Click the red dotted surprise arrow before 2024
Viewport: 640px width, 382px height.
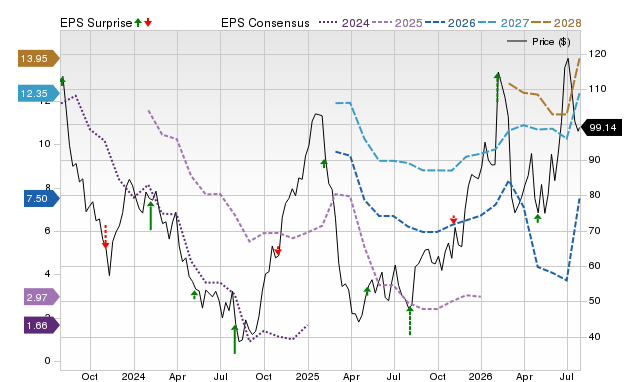[x=105, y=237]
